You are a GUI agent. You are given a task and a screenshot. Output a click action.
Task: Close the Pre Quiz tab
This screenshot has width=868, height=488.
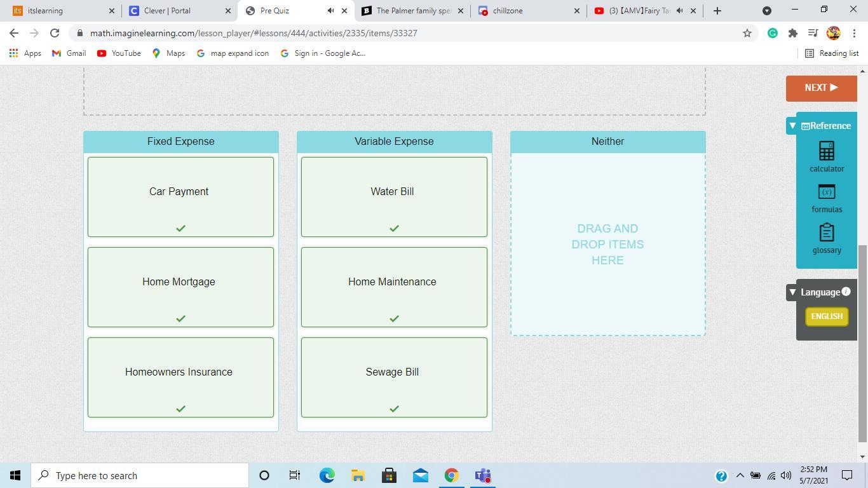tap(344, 11)
